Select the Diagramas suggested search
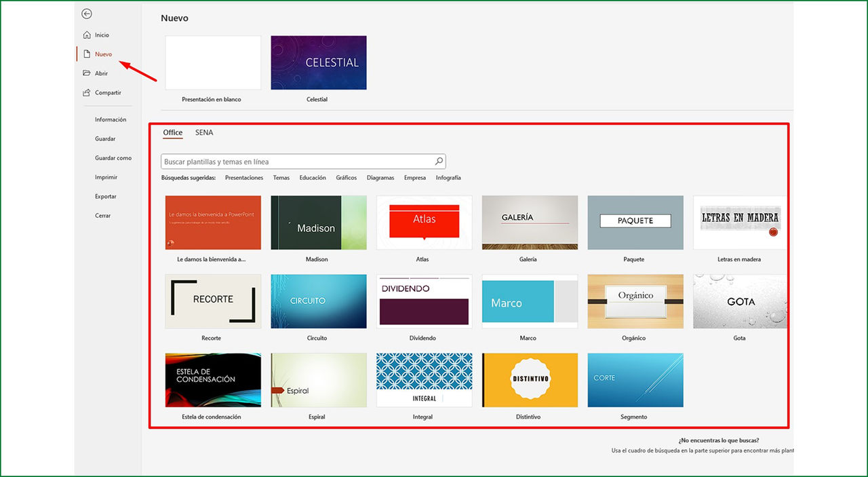Screen dimensions: 868x477 380,178
